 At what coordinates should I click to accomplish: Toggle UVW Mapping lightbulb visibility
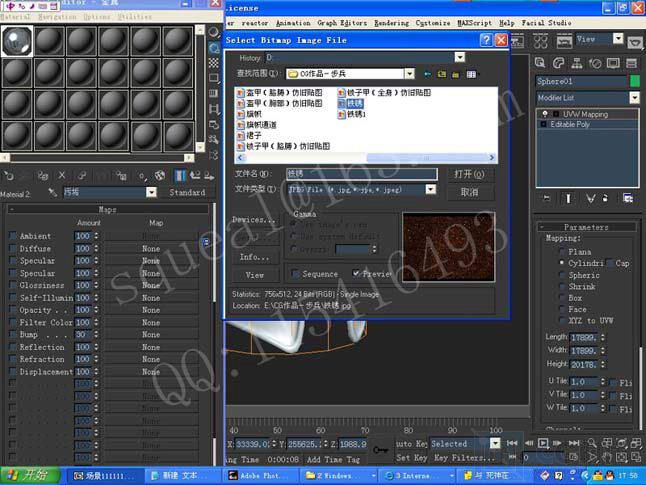click(545, 114)
